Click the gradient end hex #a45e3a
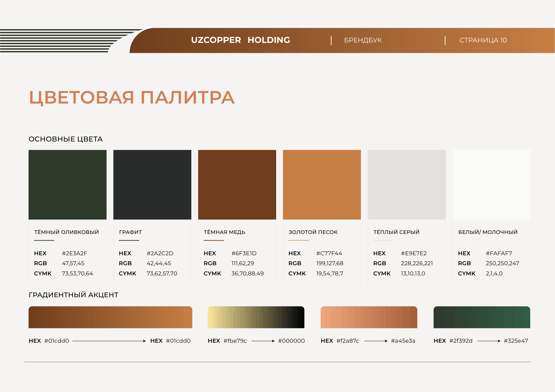This screenshot has height=392, width=555. 403,341
